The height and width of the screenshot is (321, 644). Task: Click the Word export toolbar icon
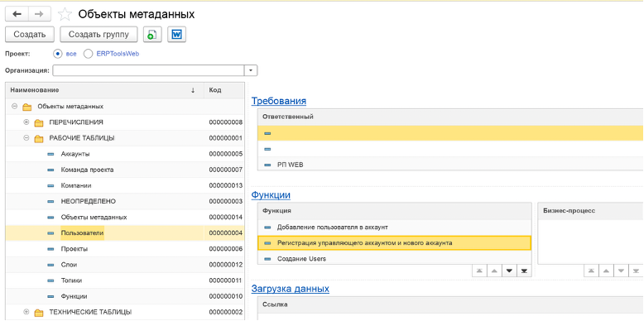pos(176,35)
